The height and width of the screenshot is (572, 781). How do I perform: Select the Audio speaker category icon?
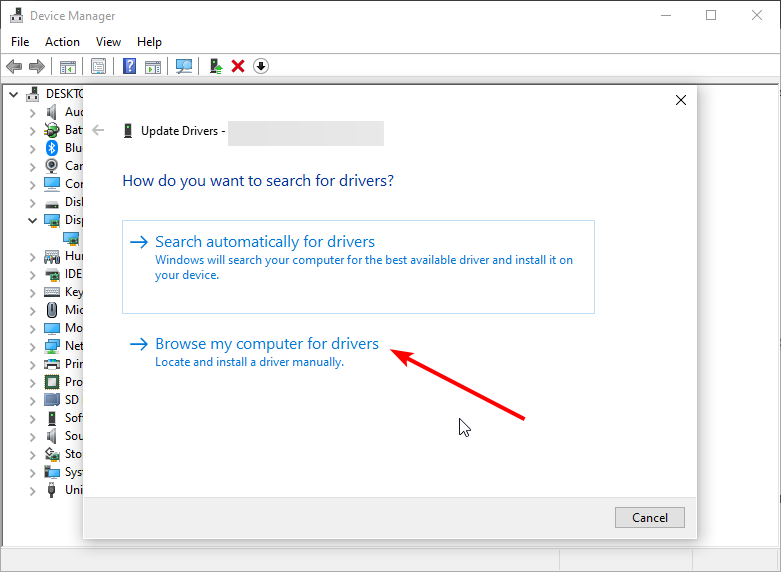click(x=52, y=112)
